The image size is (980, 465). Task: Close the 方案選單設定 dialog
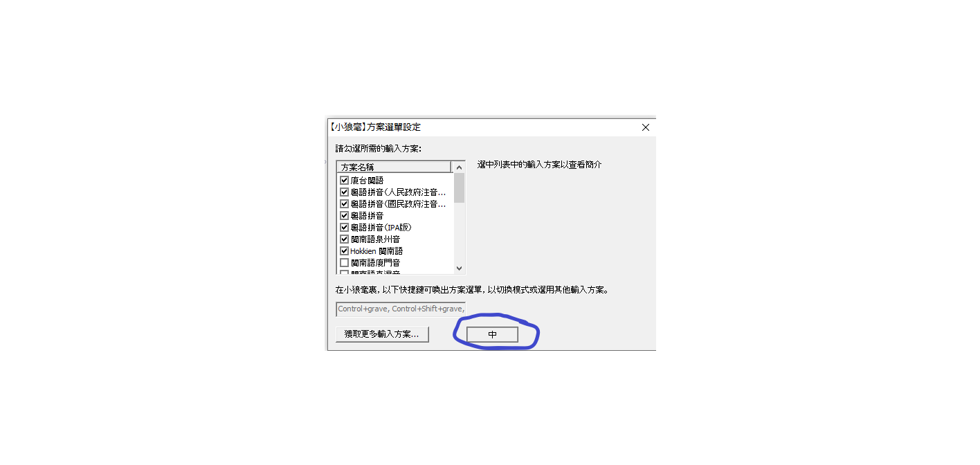[645, 127]
